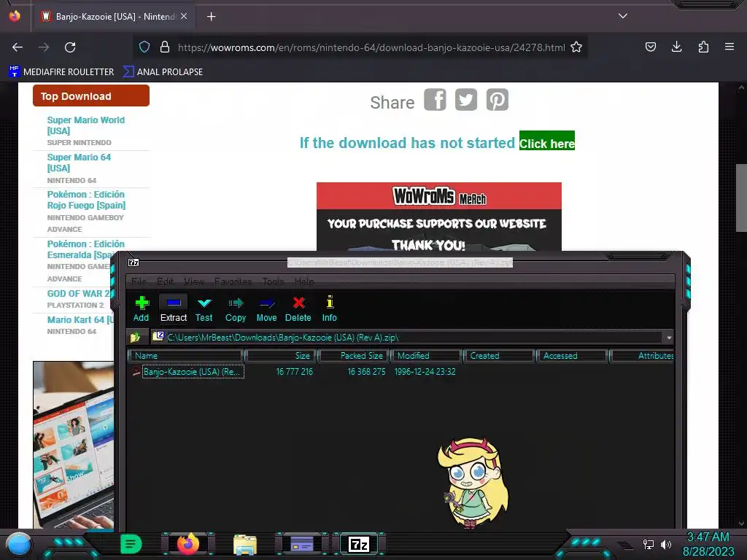Sort files by the Size column
This screenshot has height=560, width=747.
point(281,356)
